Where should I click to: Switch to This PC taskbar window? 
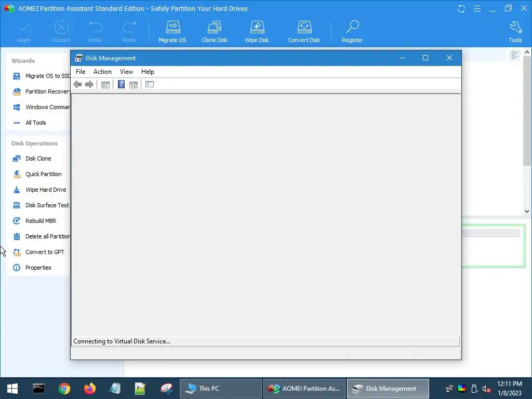pyautogui.click(x=220, y=389)
